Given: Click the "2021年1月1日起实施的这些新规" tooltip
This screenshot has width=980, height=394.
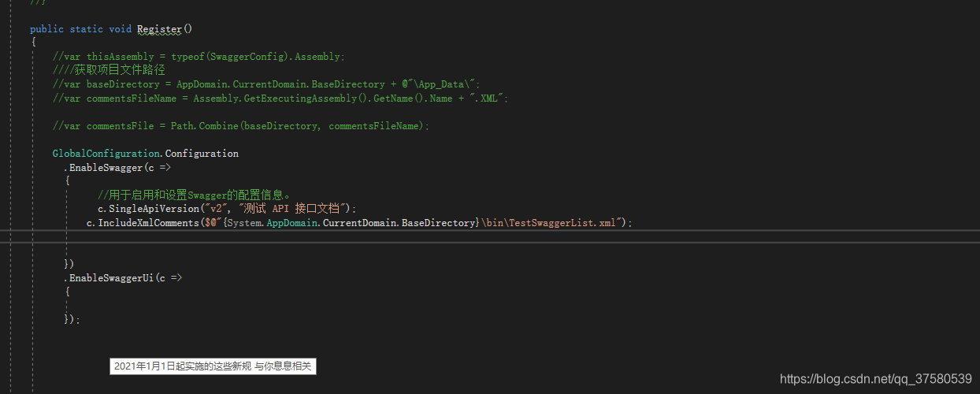Looking at the screenshot, I should [213, 366].
